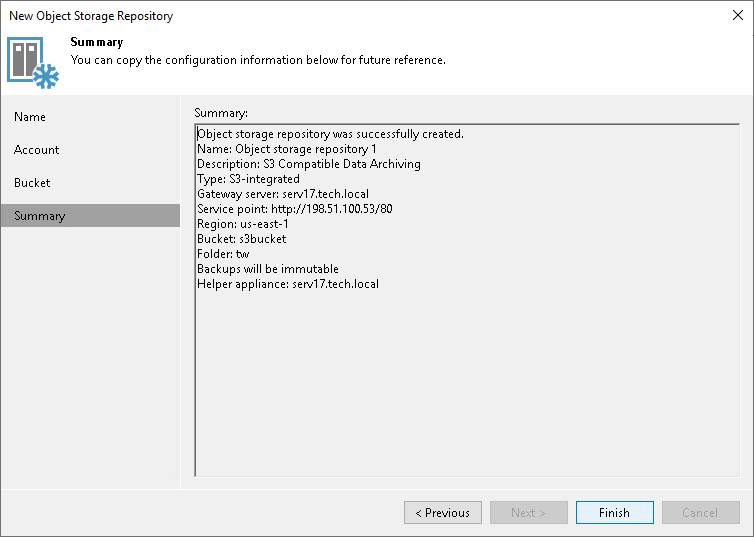The width and height of the screenshot is (754, 537).
Task: Click the disabled Next button
Action: tap(529, 512)
